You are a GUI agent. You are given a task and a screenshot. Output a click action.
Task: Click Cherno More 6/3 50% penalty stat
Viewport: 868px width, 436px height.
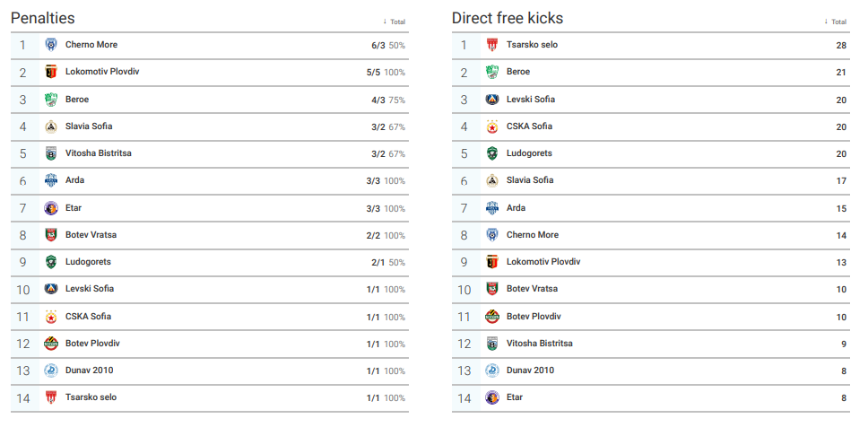(x=388, y=46)
